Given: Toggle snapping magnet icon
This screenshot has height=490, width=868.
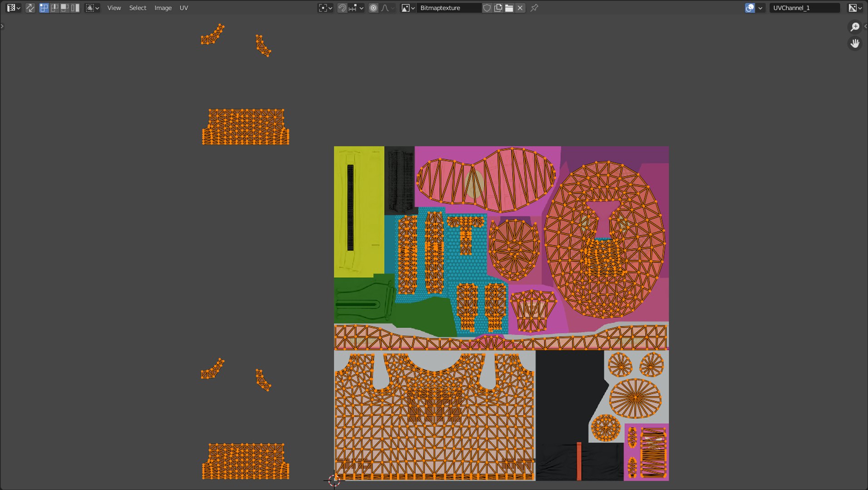Looking at the screenshot, I should (x=342, y=8).
